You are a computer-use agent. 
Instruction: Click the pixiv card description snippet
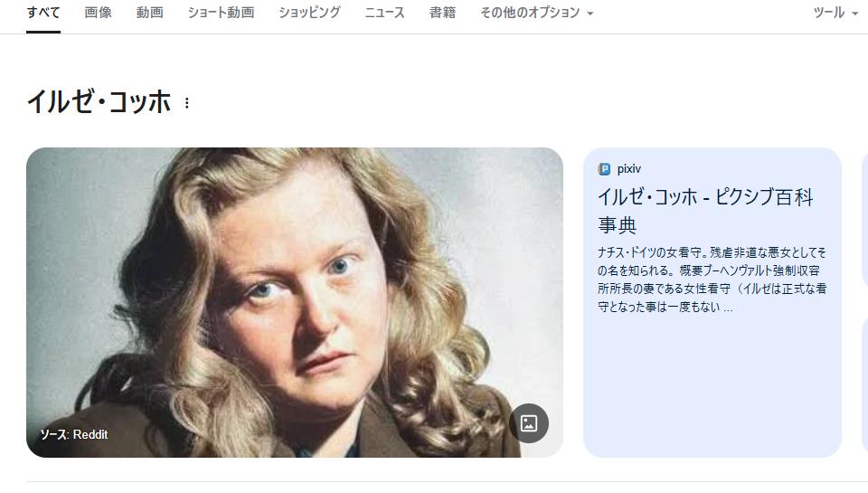712,280
